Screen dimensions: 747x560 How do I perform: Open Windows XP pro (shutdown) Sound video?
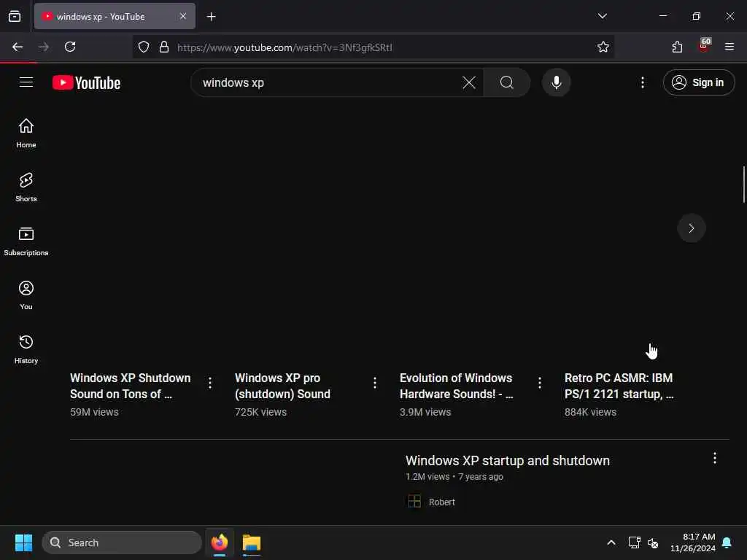point(282,386)
